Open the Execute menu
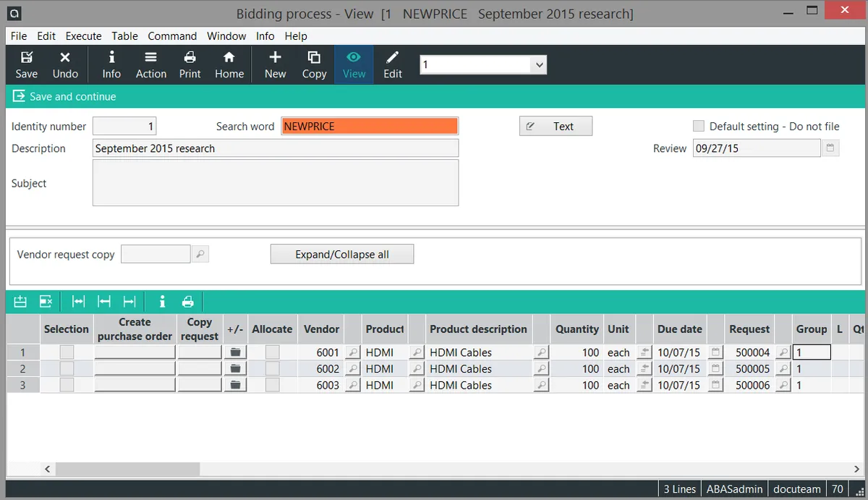 click(x=83, y=36)
